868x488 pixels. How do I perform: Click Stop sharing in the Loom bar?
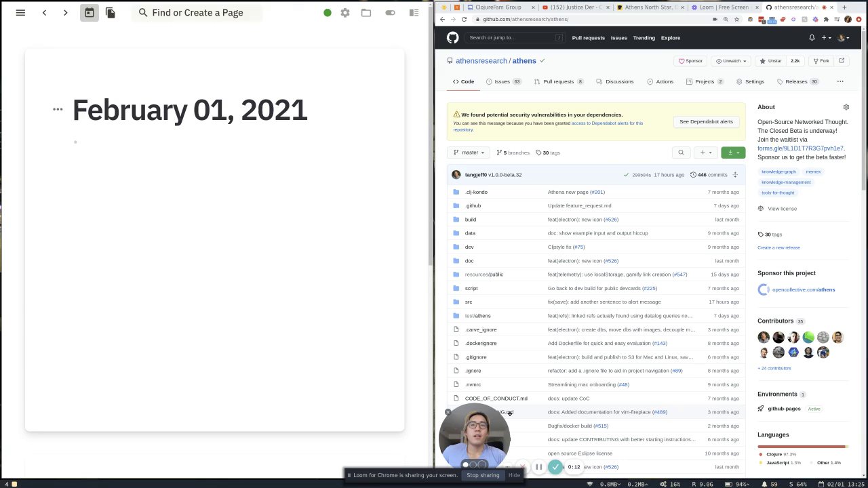(x=483, y=475)
